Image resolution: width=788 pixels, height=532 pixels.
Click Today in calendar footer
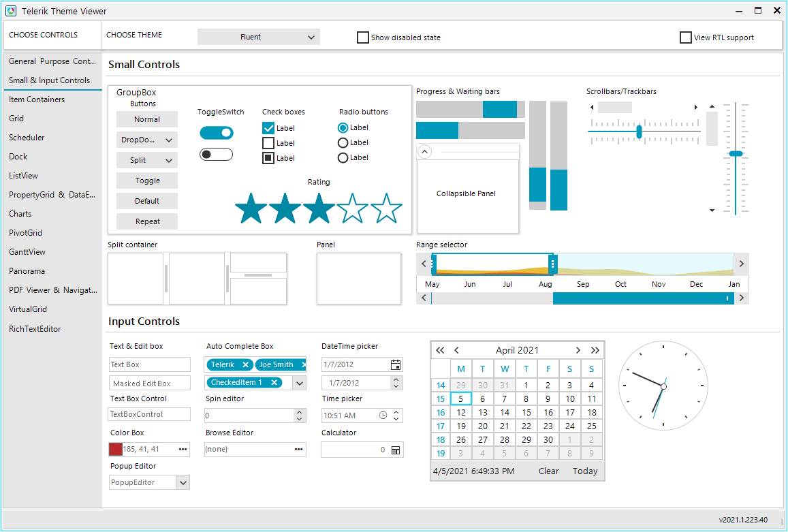click(x=585, y=471)
